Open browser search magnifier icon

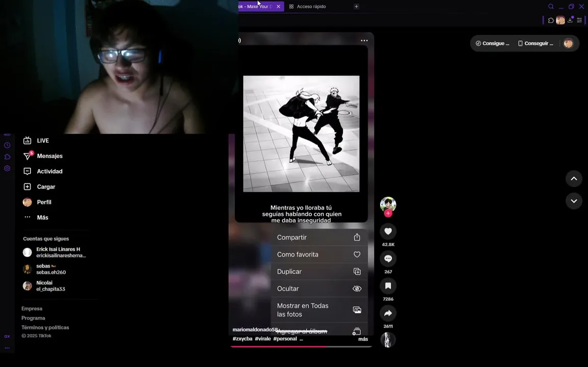tap(551, 7)
